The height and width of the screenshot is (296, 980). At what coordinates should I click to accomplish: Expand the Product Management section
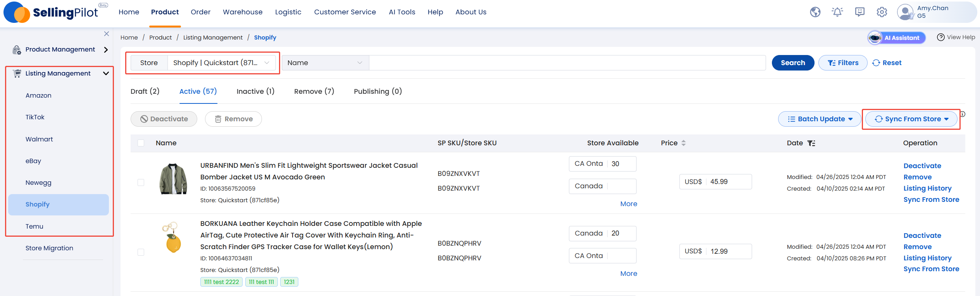106,50
